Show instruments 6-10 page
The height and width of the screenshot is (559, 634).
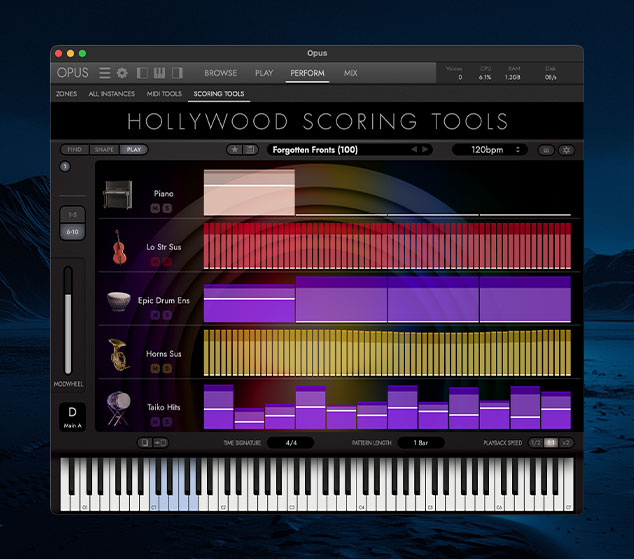72,232
